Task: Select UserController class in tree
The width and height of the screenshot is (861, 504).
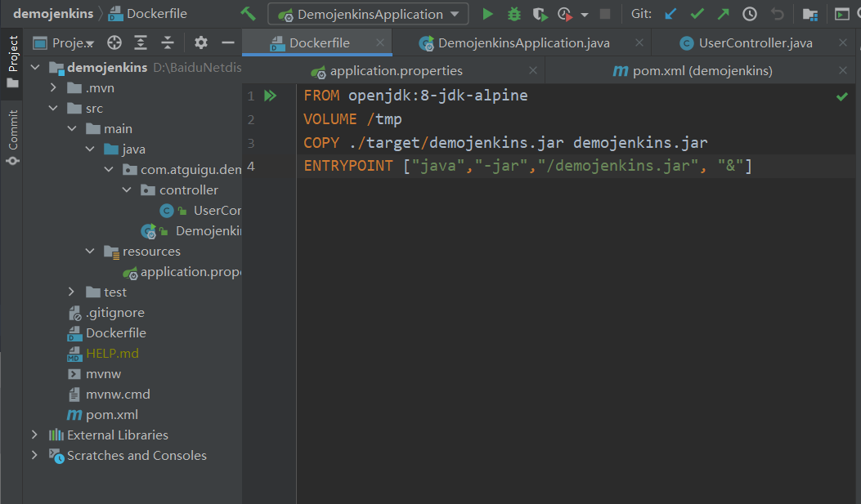Action: 200,211
